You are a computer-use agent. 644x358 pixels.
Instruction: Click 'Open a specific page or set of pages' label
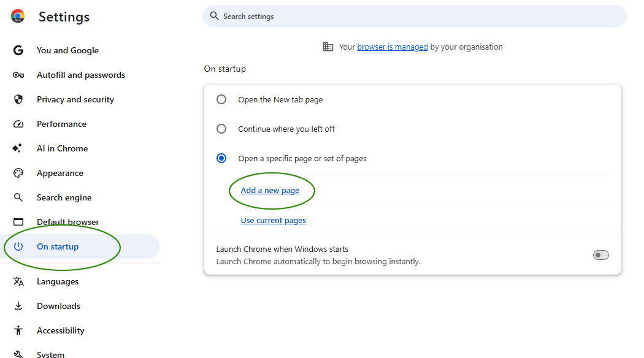[x=302, y=159]
